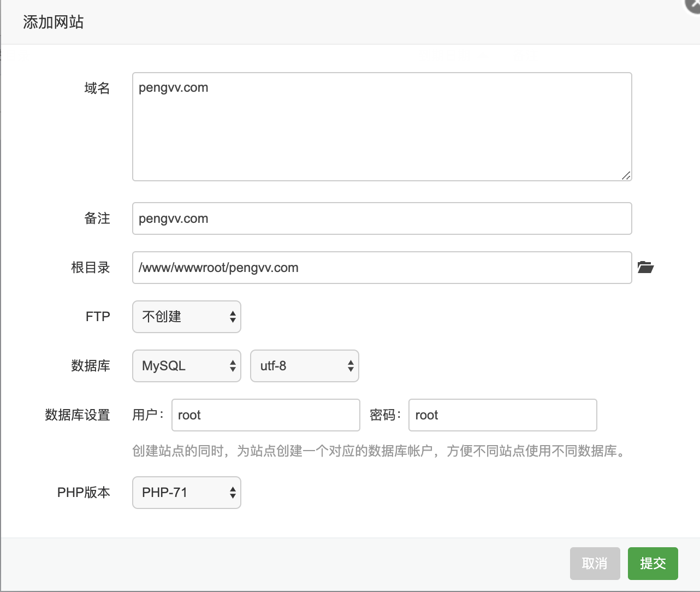Screen dimensions: 700x592
Task: Click the stepper arrows on utf-8 selector
Action: (350, 366)
